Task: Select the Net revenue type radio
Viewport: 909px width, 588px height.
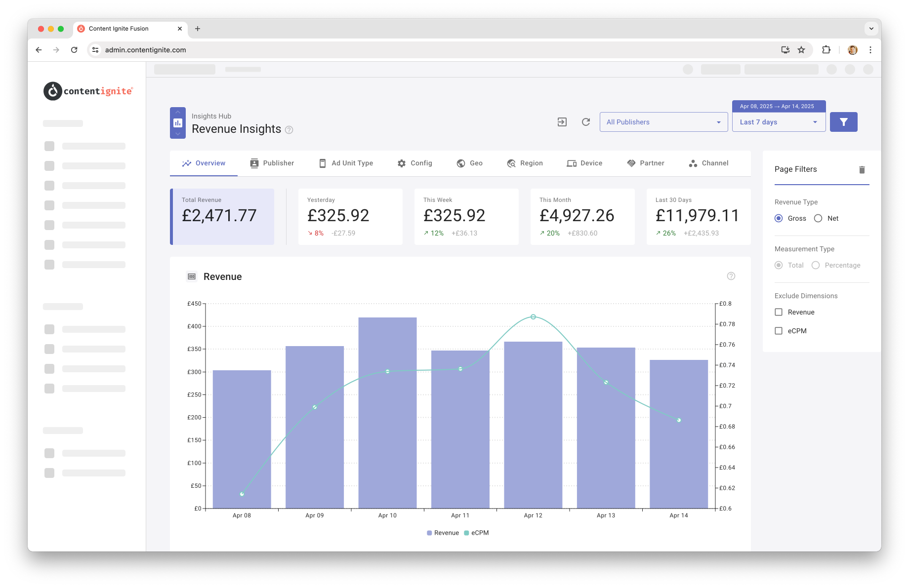Action: tap(818, 218)
